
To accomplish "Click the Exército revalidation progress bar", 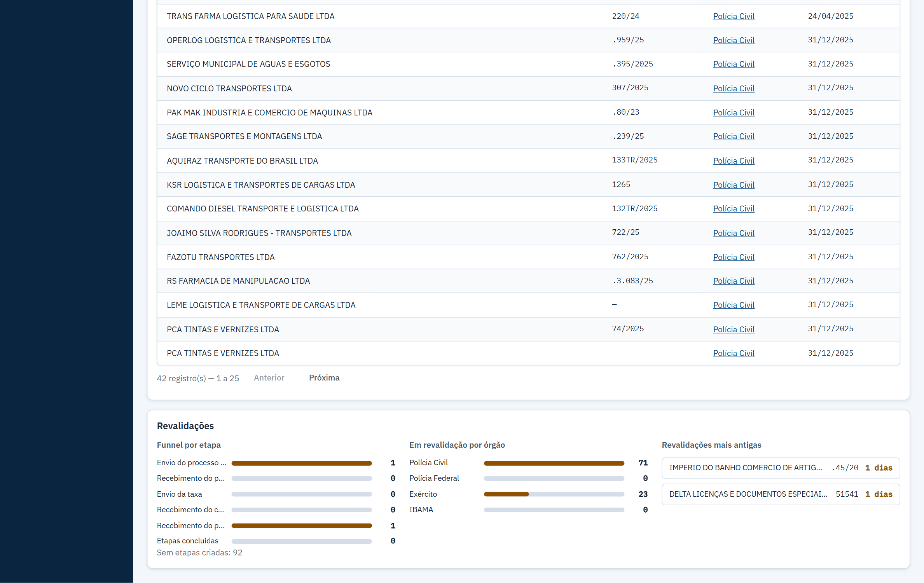I will 554,494.
